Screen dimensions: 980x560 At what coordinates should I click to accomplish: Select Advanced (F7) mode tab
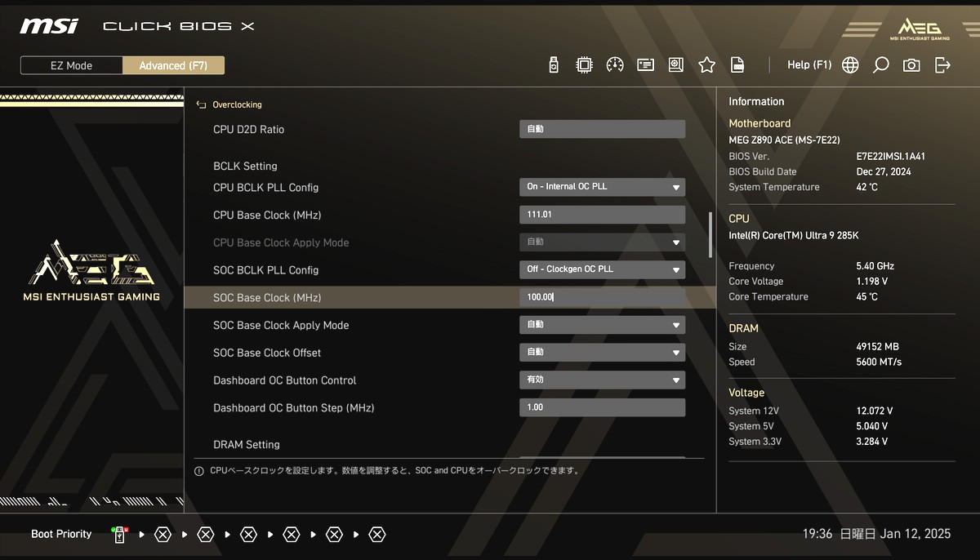[x=173, y=65]
